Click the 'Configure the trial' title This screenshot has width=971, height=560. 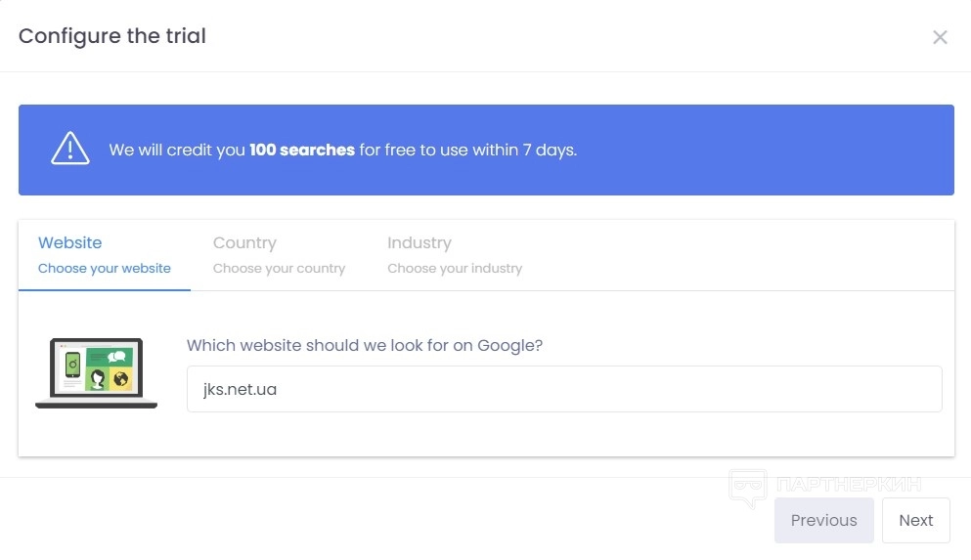tap(112, 36)
